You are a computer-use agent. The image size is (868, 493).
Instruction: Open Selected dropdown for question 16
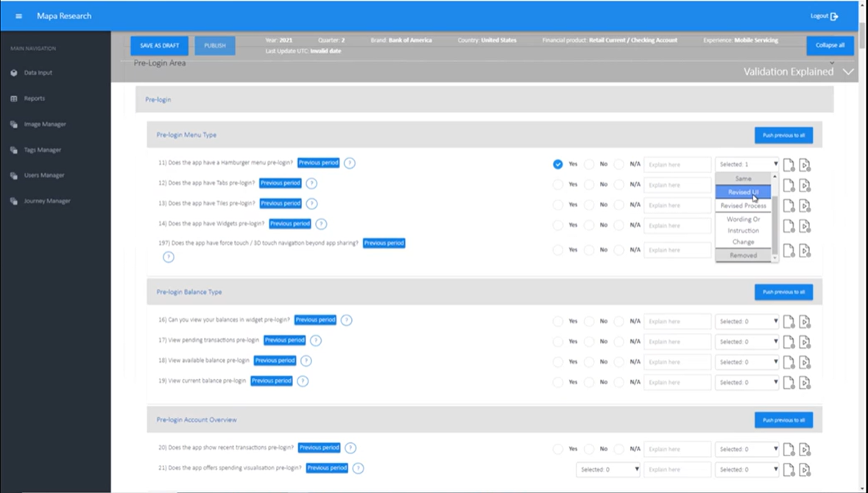pos(747,321)
